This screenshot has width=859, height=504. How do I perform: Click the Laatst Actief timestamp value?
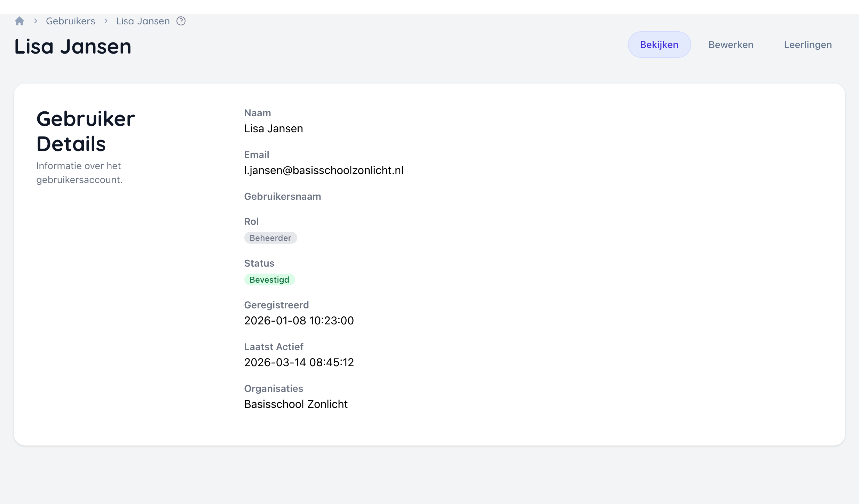[299, 362]
